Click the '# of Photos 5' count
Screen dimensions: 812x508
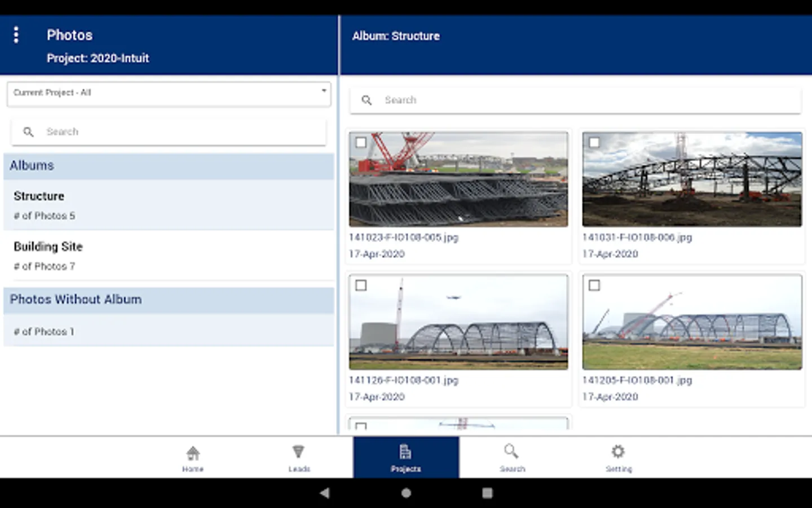click(45, 216)
